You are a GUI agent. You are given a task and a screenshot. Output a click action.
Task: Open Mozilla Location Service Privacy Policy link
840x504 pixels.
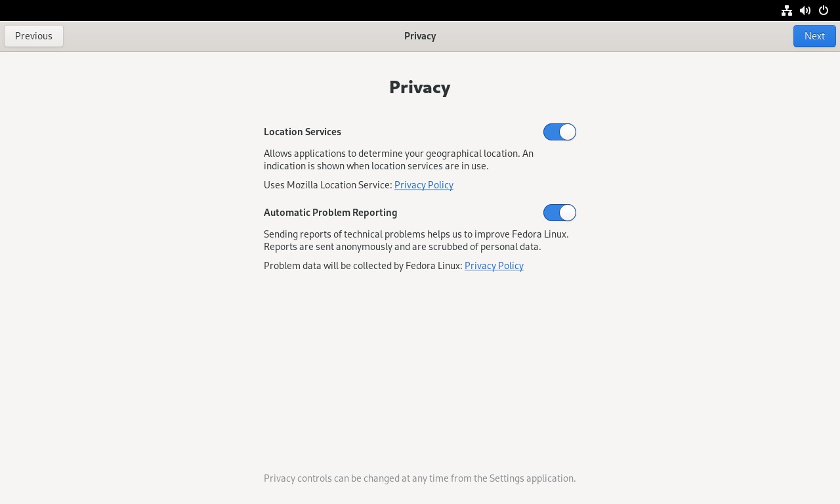click(x=423, y=185)
